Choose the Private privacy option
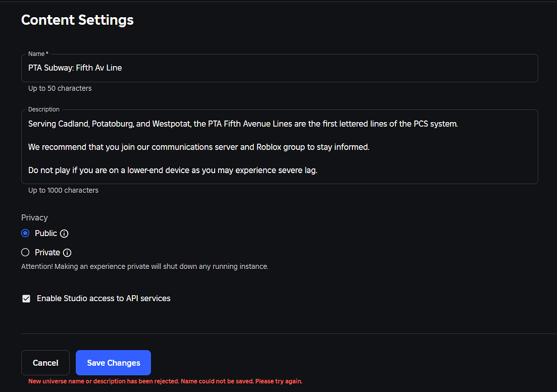 tap(25, 252)
